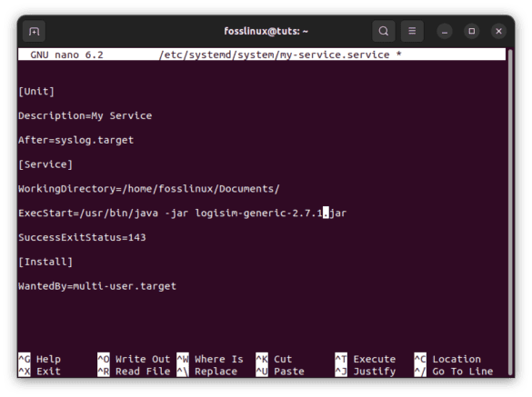Click the ^T Execute shortcut
The width and height of the screenshot is (532, 397).
366,359
